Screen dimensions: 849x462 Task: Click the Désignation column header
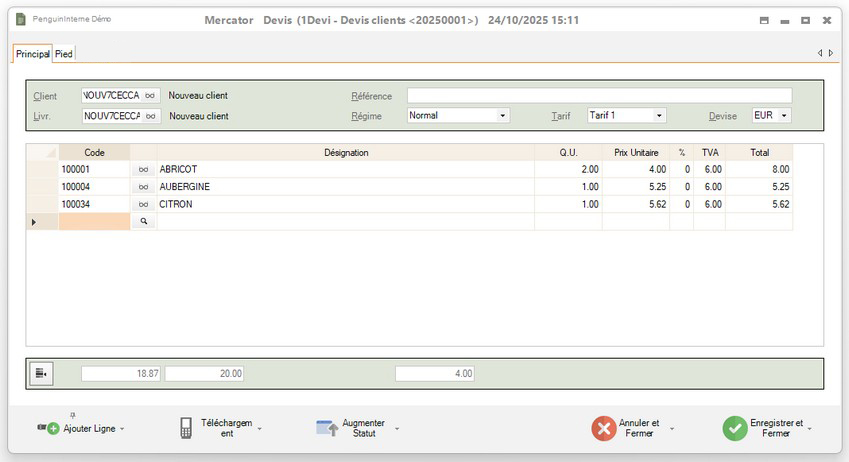pyautogui.click(x=346, y=152)
